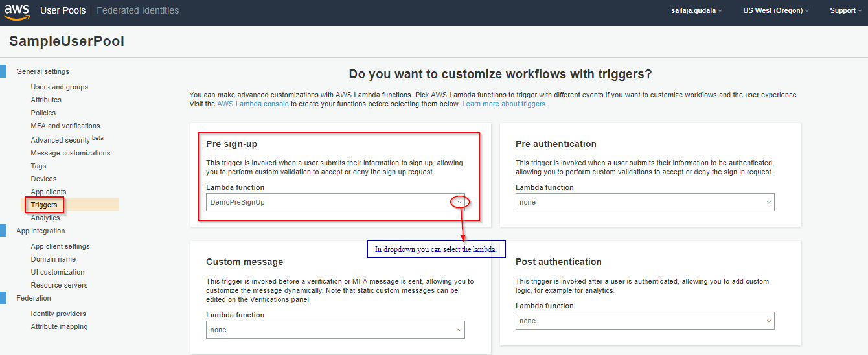Open UI customization settings
Screen dimensions: 868x355
pyautogui.click(x=58, y=272)
